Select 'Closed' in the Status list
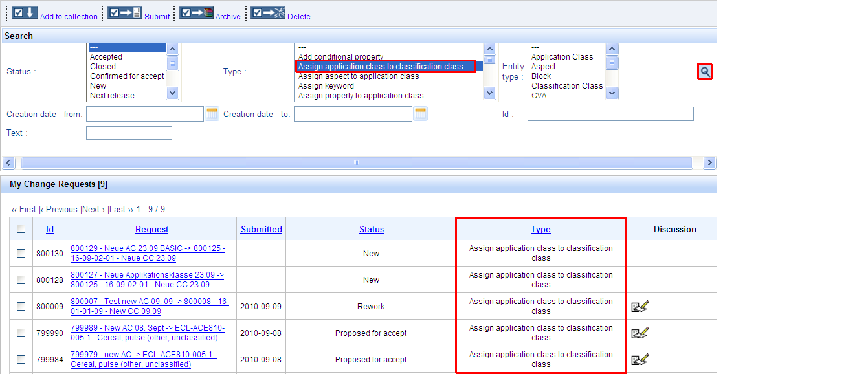This screenshot has width=868, height=374. tap(103, 67)
